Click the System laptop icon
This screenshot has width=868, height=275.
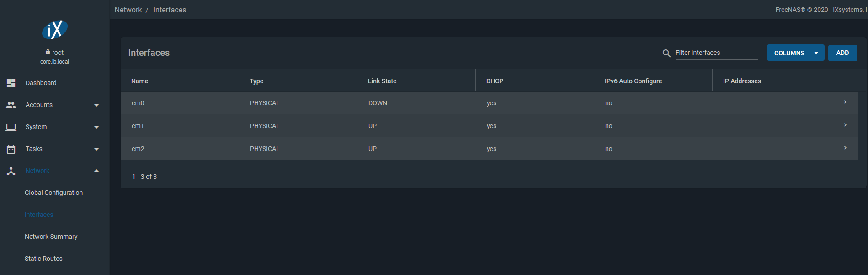click(x=11, y=127)
